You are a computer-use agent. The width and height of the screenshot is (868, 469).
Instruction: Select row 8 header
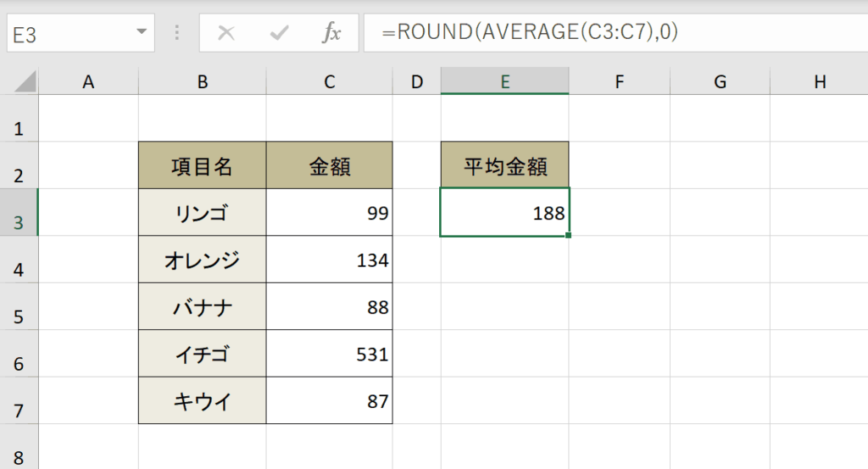(x=19, y=447)
